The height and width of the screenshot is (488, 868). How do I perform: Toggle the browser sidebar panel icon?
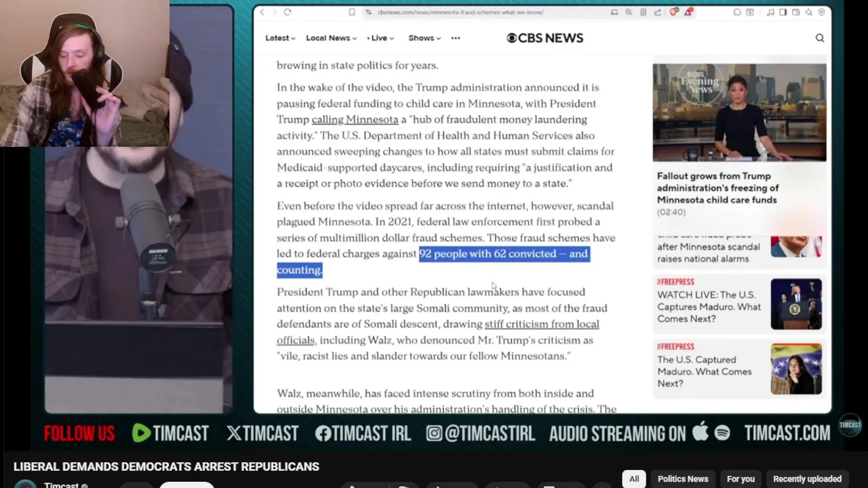click(783, 12)
